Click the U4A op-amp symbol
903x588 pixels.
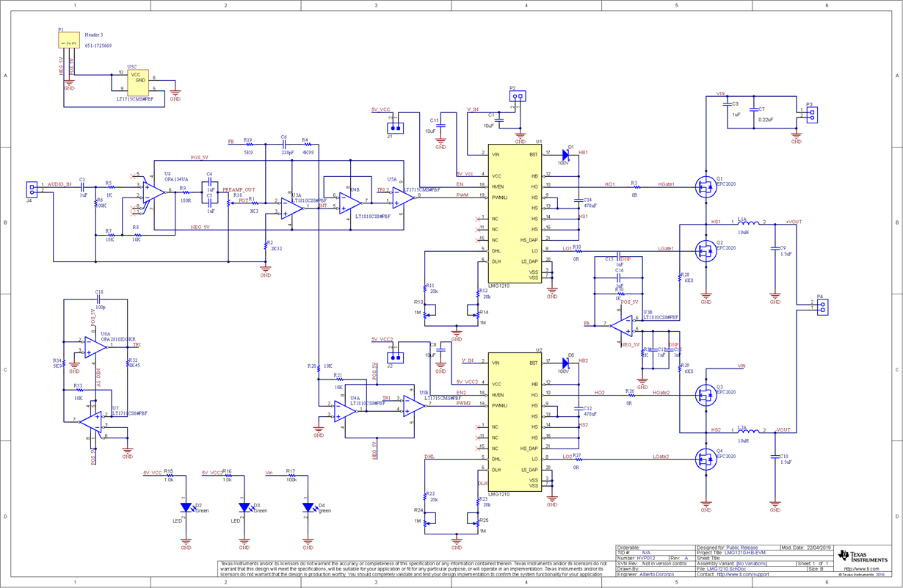(x=344, y=410)
